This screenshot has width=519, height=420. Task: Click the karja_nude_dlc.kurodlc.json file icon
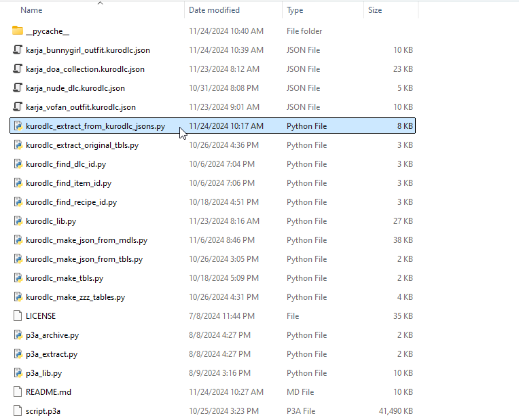coord(18,88)
